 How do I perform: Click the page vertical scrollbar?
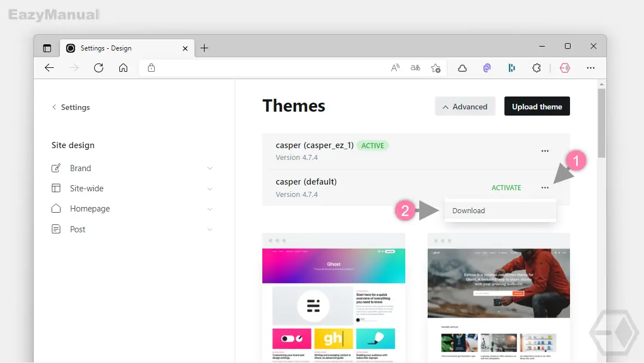602,123
